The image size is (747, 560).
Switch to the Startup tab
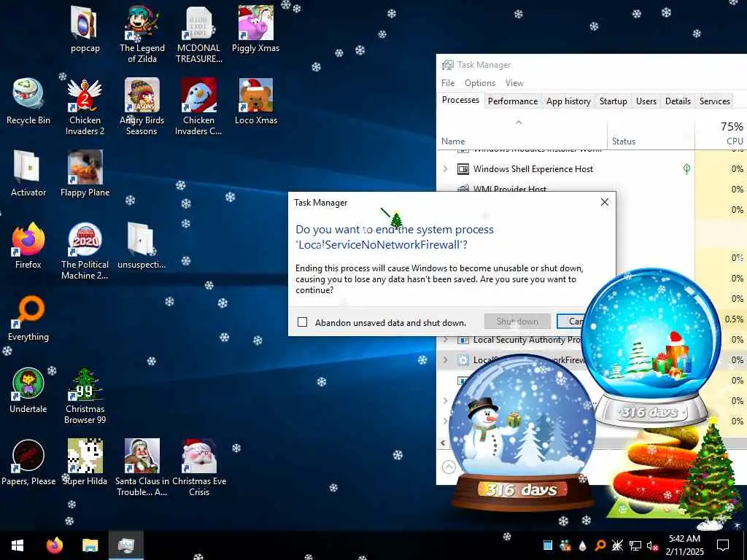[613, 101]
